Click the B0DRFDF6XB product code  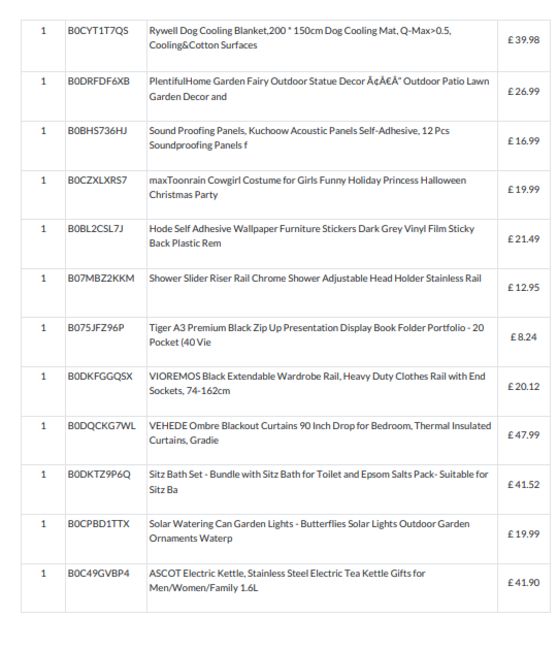(x=99, y=81)
